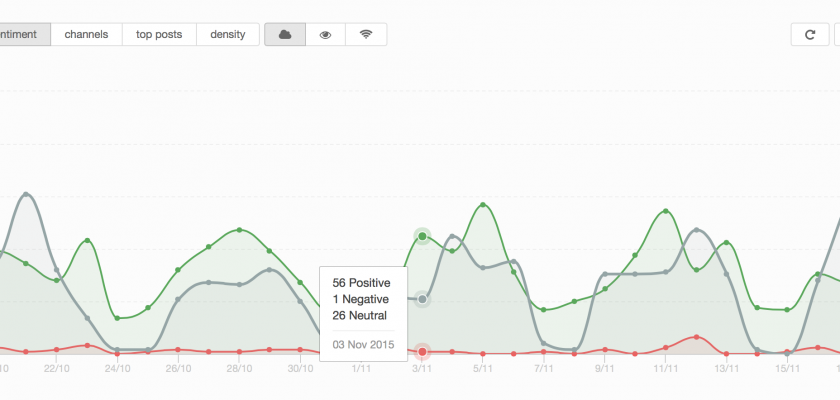
Task: Click the gray line peak near 12/11
Action: pos(696,230)
